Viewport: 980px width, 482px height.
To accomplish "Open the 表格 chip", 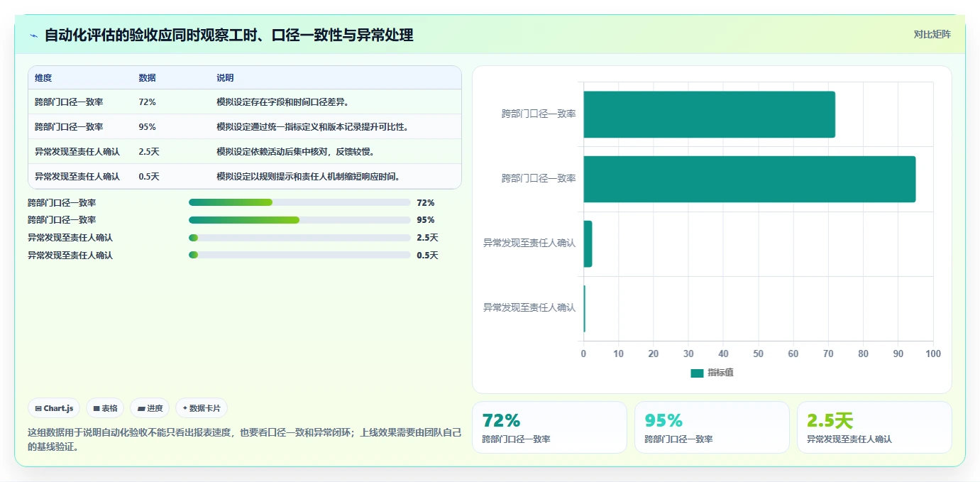I will coord(105,408).
